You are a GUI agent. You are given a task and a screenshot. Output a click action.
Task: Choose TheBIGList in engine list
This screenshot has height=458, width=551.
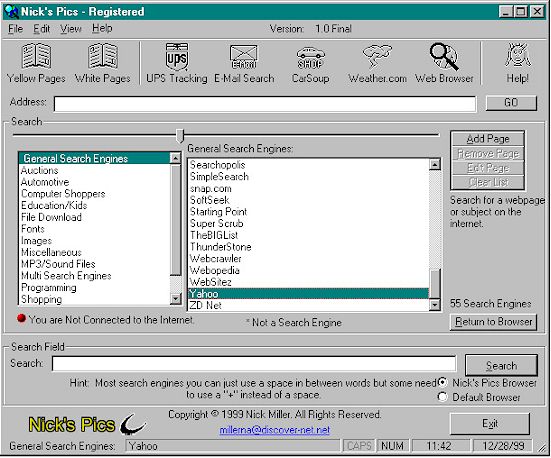(x=309, y=235)
